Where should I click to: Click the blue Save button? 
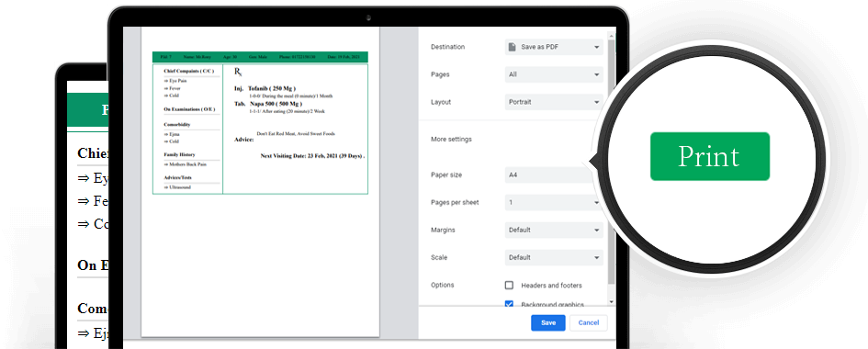click(548, 323)
